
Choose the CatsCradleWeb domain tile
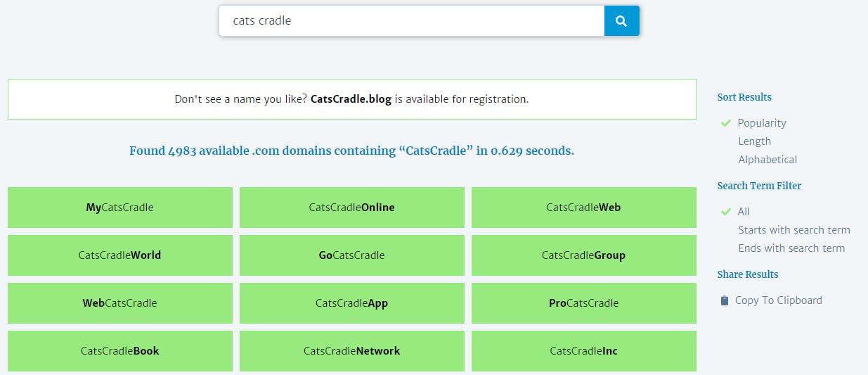click(x=584, y=208)
